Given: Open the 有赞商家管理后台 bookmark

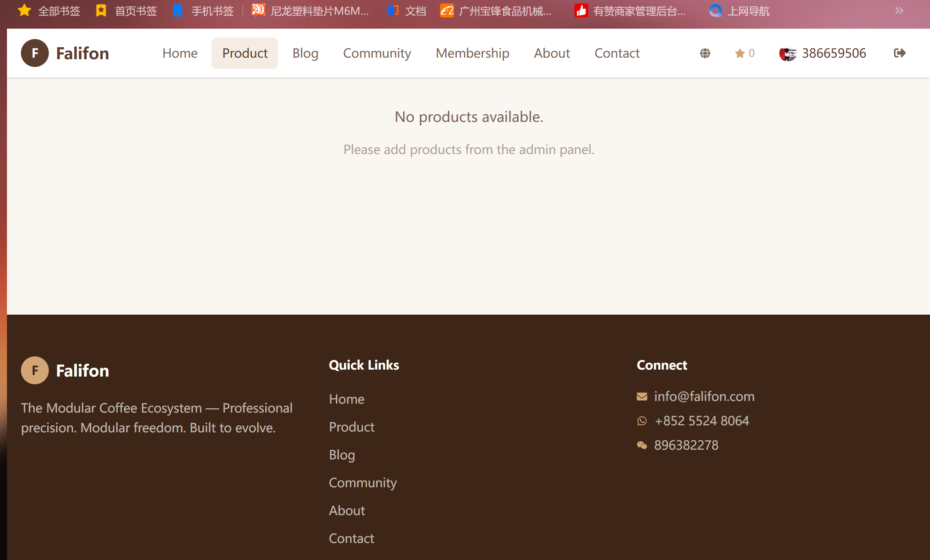Looking at the screenshot, I should click(x=630, y=11).
